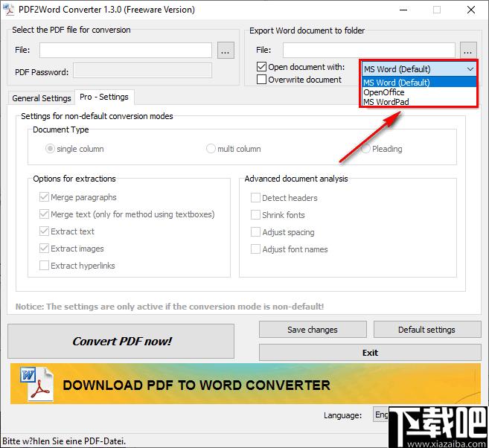Click the PDF source File input field
Viewport: 489px width, 448px height.
click(125, 50)
